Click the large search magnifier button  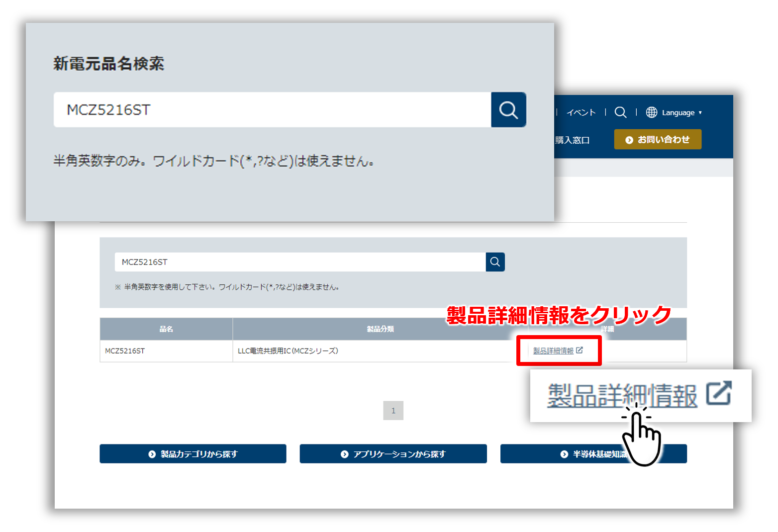(x=508, y=109)
